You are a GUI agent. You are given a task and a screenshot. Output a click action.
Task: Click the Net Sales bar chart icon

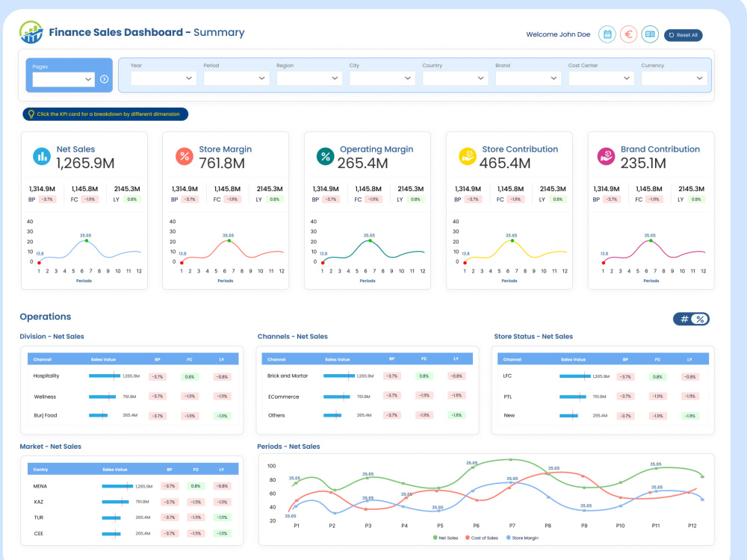(41, 156)
